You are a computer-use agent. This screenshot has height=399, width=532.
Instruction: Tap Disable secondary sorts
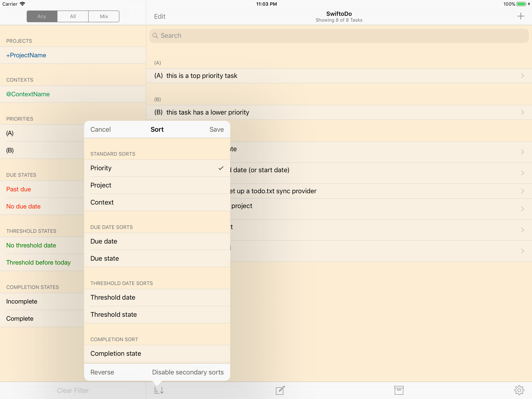(188, 372)
